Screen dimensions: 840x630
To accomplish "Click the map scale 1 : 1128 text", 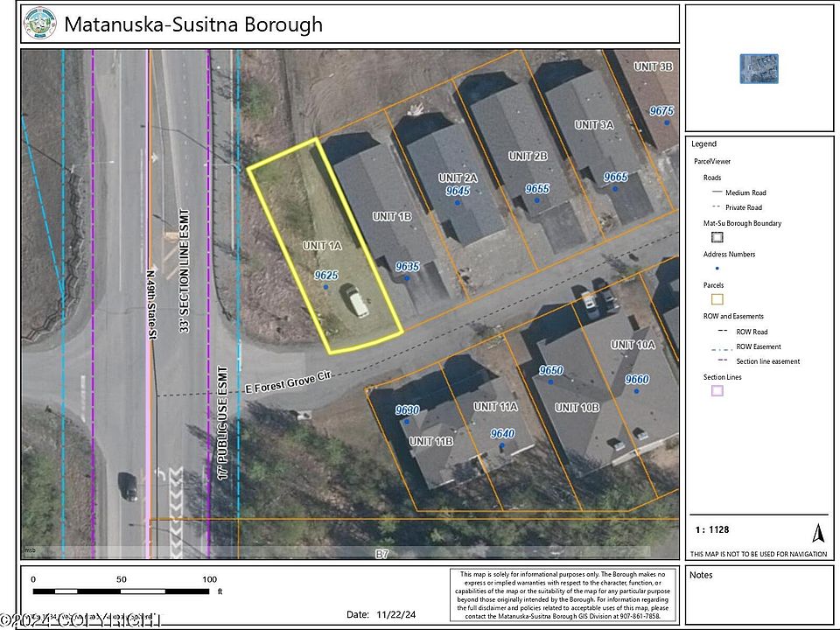I will (712, 530).
